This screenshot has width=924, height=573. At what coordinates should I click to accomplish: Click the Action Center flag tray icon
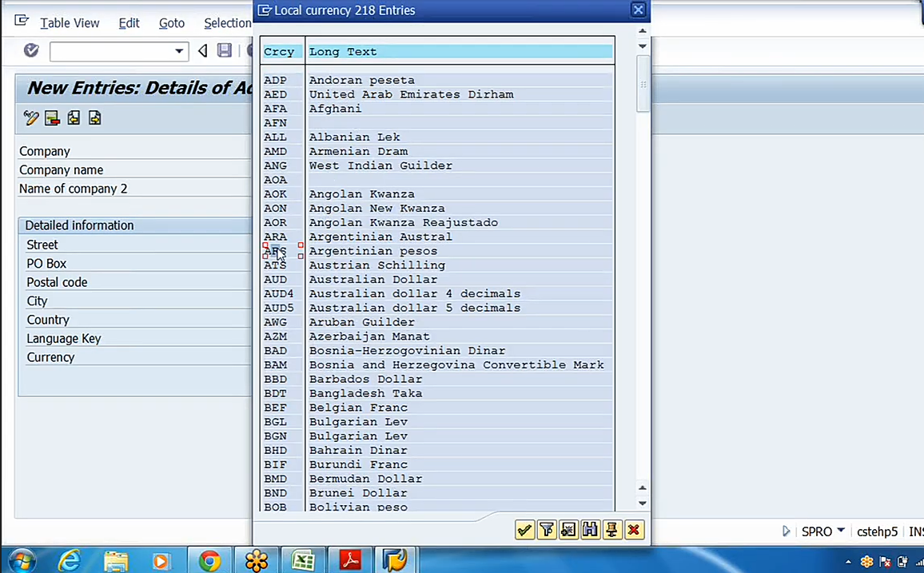pyautogui.click(x=885, y=562)
